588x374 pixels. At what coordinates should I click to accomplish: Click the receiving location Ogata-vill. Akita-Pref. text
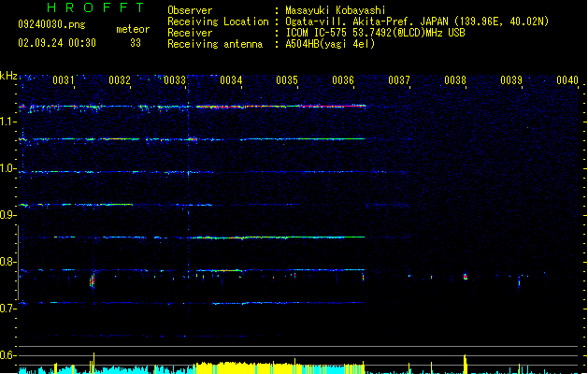[417, 22]
